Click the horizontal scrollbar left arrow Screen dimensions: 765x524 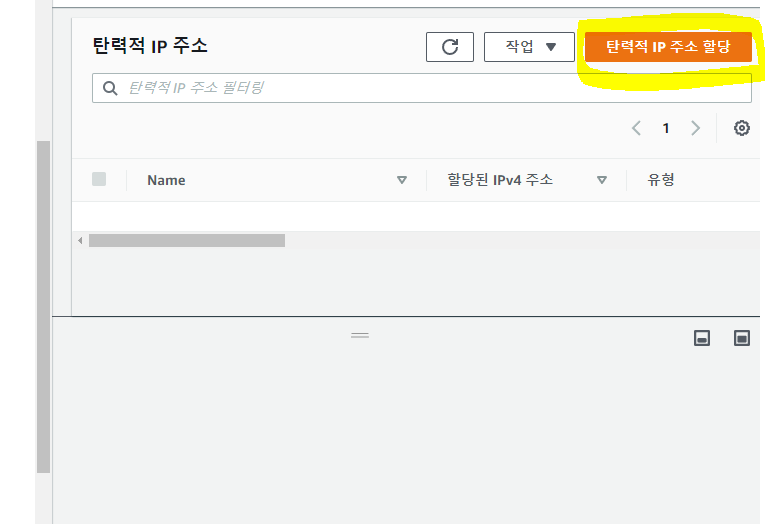(80, 241)
